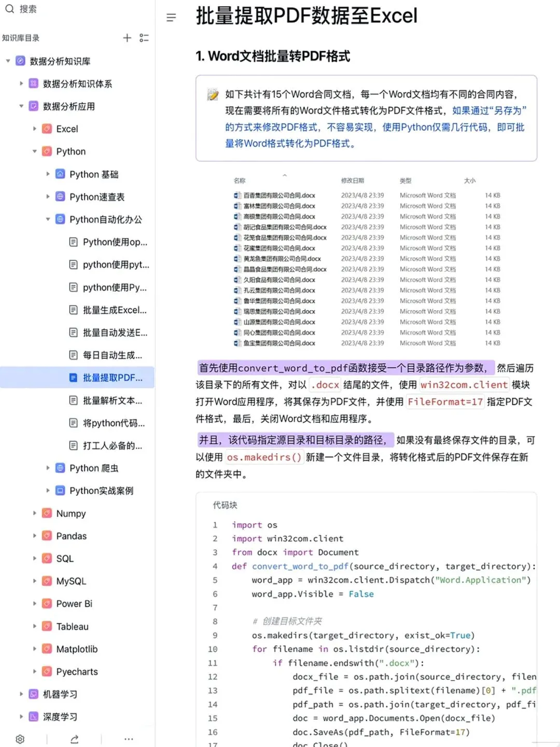Add a new item with plus icon
560x747 pixels.
(x=127, y=38)
